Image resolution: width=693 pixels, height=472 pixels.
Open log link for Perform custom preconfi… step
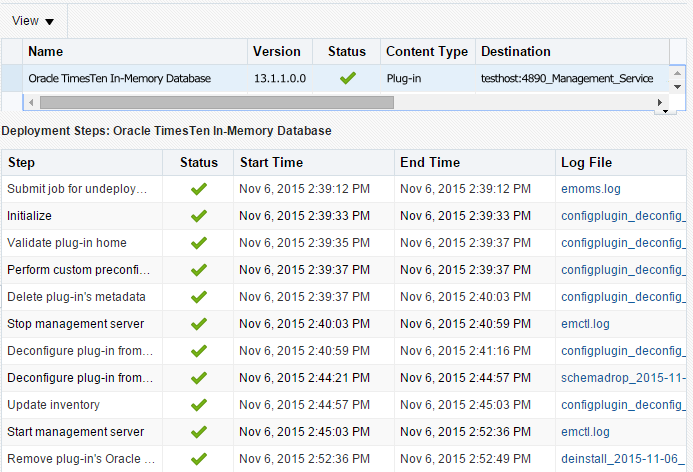pyautogui.click(x=623, y=270)
